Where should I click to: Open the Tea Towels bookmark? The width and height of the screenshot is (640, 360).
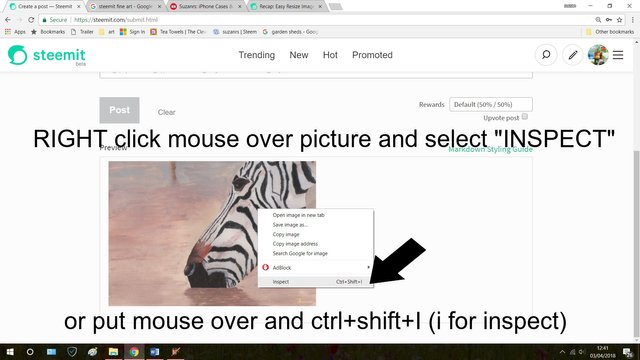pos(178,32)
